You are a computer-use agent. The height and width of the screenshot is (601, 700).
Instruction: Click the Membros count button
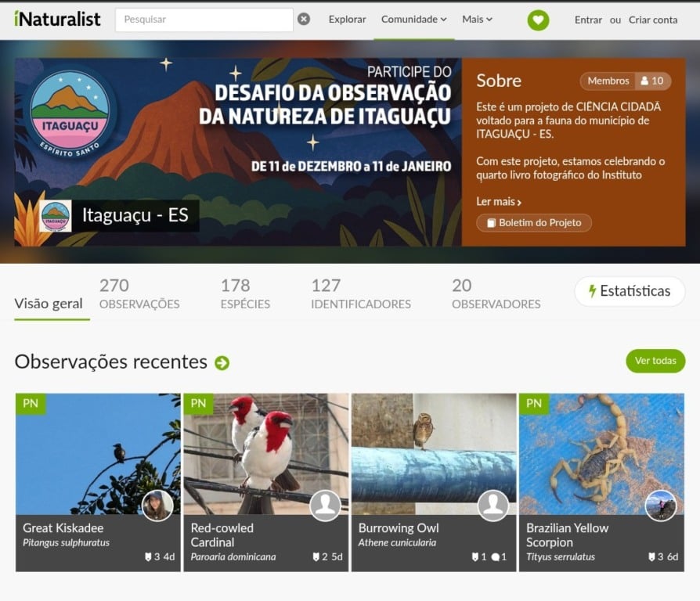click(x=626, y=81)
